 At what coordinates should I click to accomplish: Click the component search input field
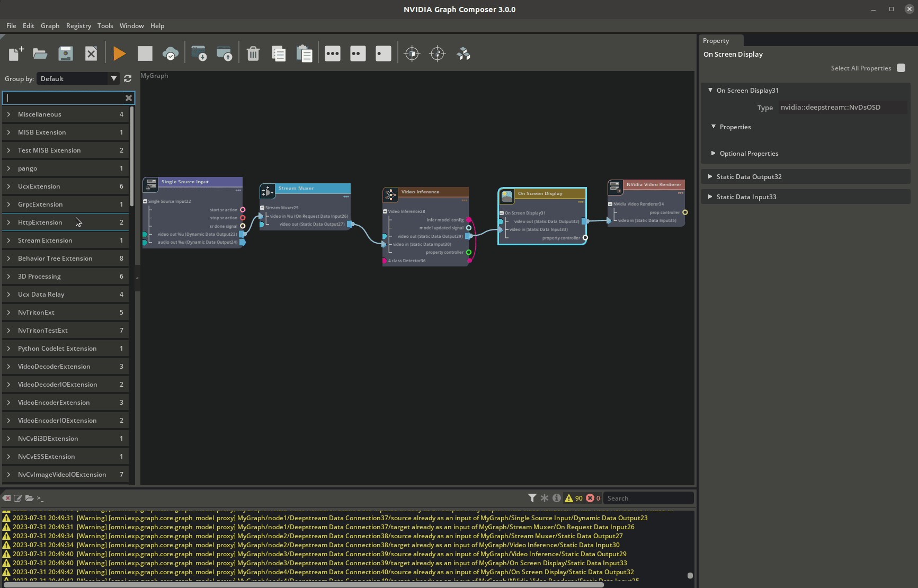64,98
